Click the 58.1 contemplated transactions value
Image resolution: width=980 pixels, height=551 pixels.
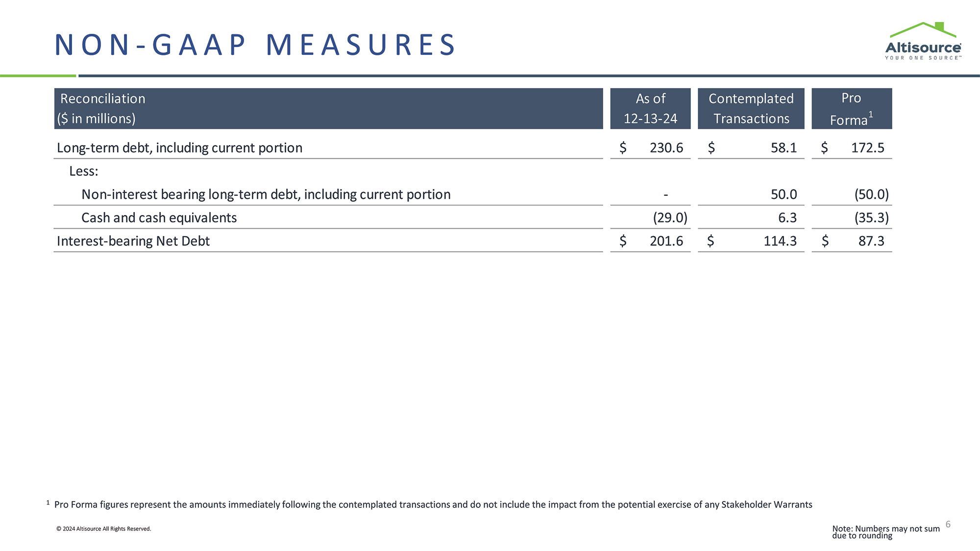click(x=784, y=148)
